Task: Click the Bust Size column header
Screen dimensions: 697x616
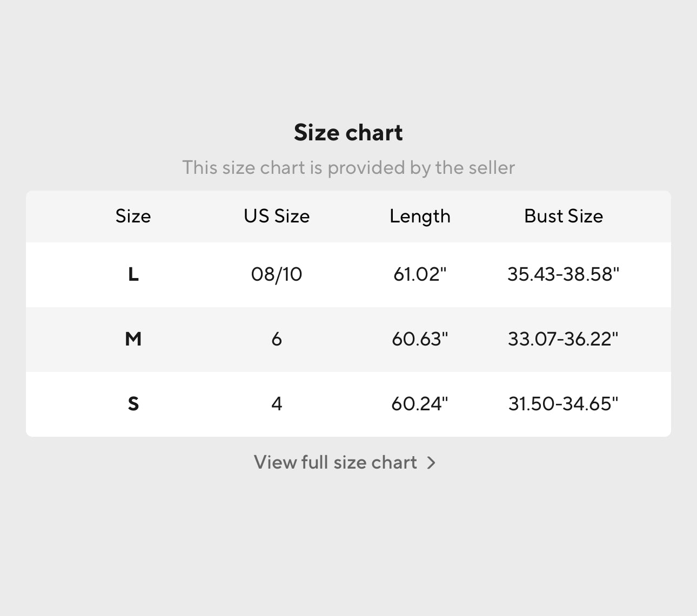Action: [564, 216]
